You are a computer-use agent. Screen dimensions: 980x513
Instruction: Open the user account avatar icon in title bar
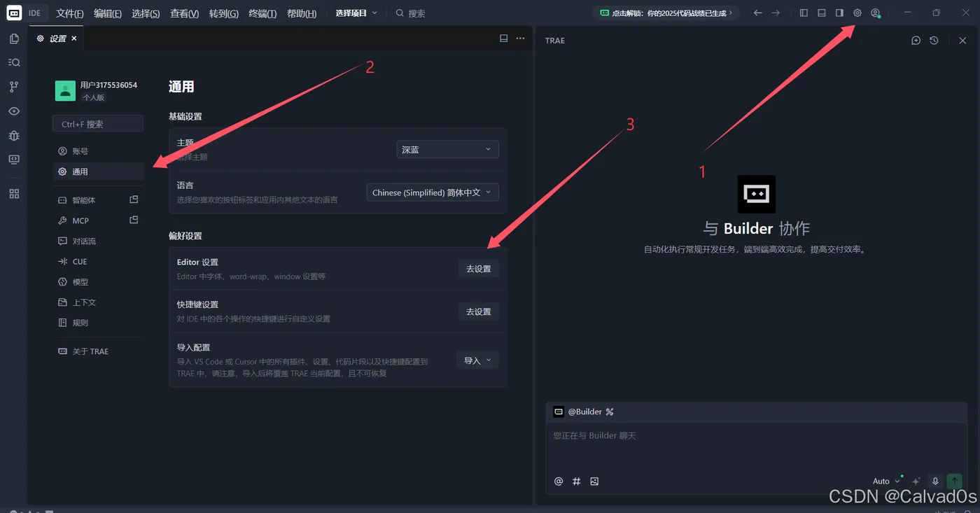(x=875, y=13)
